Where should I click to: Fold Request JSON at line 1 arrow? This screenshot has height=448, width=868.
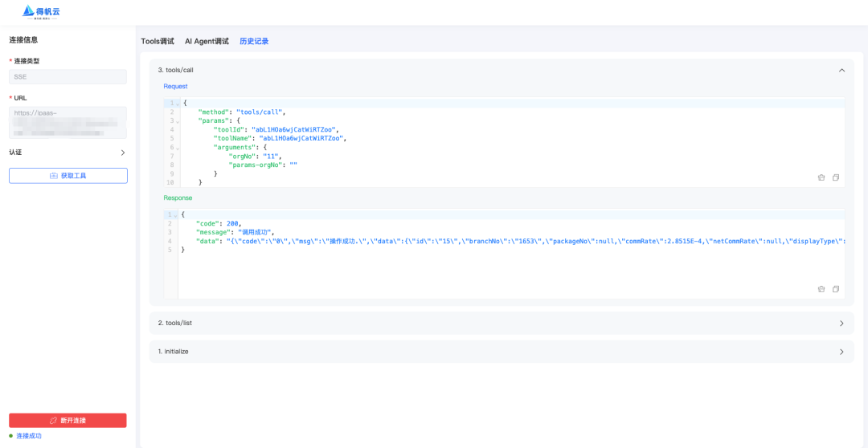[177, 104]
